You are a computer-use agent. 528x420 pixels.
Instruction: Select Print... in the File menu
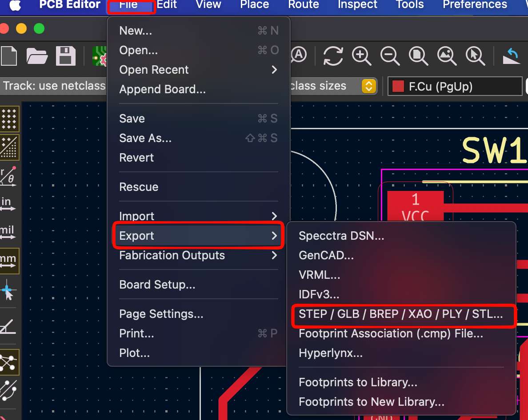199,333
